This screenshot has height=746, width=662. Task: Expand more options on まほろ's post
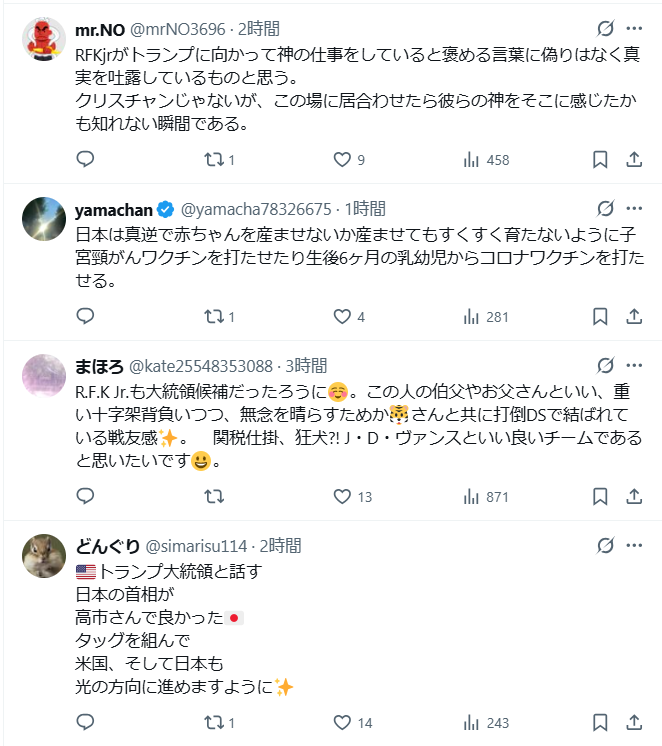click(634, 366)
